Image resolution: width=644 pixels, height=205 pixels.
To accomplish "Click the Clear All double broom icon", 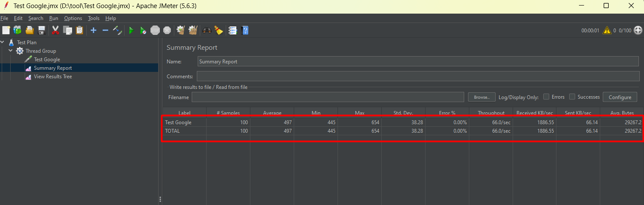I will (193, 30).
